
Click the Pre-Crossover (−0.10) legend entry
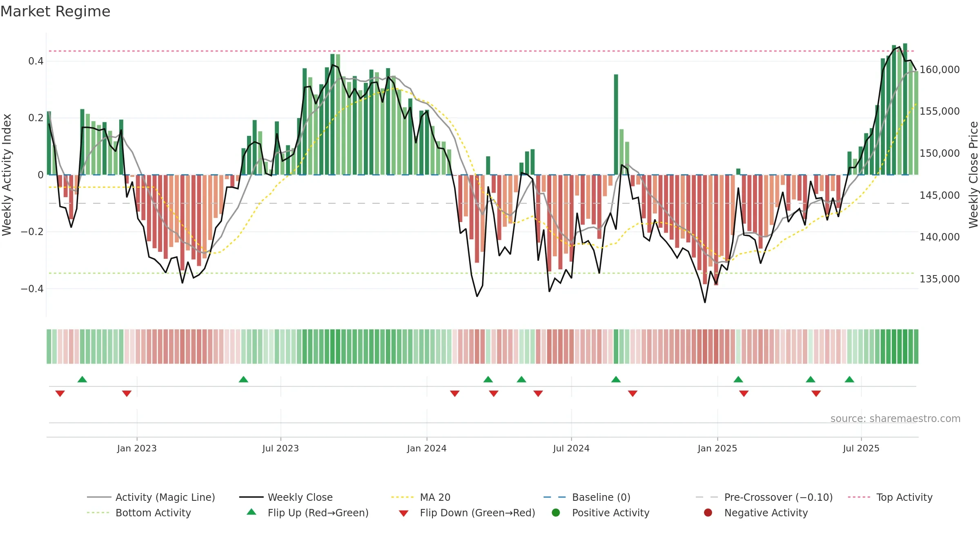point(764,497)
